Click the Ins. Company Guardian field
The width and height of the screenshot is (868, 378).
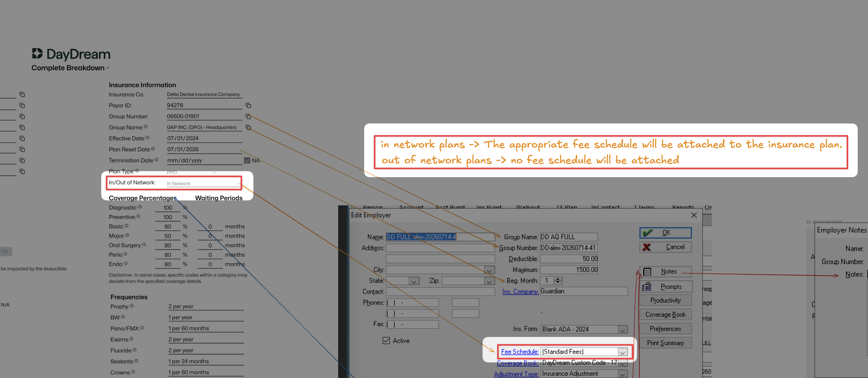coord(584,291)
